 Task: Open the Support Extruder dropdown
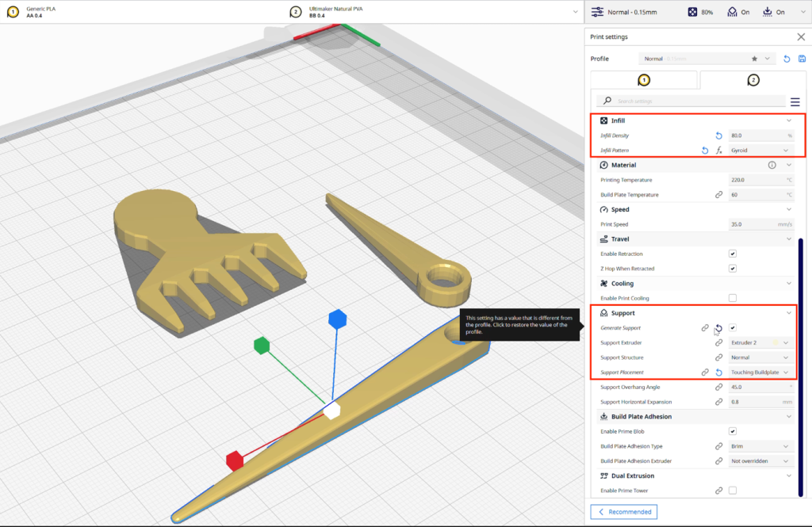[x=760, y=342]
